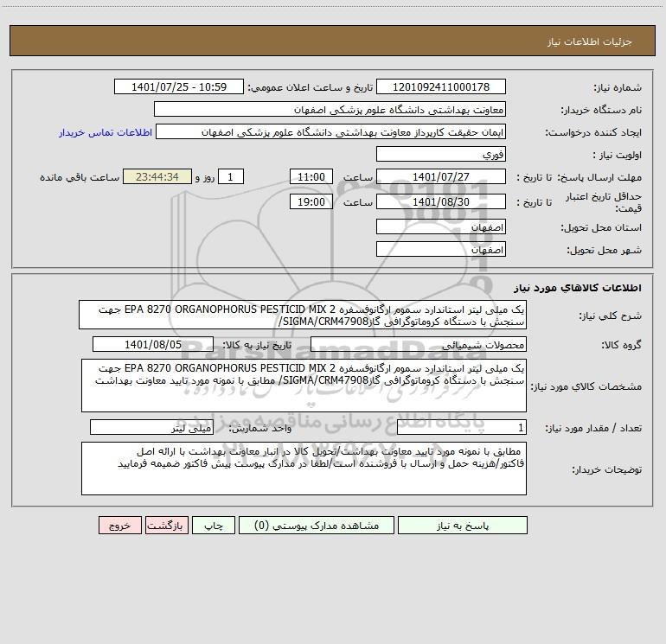Click the بازگشت back button

click(166, 525)
